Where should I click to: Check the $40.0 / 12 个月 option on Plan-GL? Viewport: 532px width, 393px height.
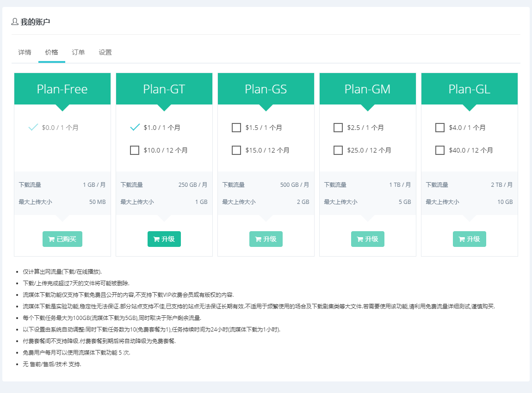(440, 150)
